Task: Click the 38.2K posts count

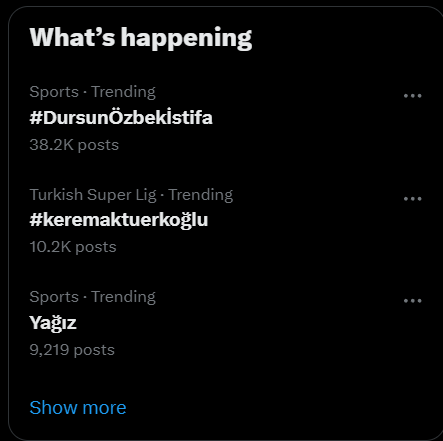Action: point(74,145)
